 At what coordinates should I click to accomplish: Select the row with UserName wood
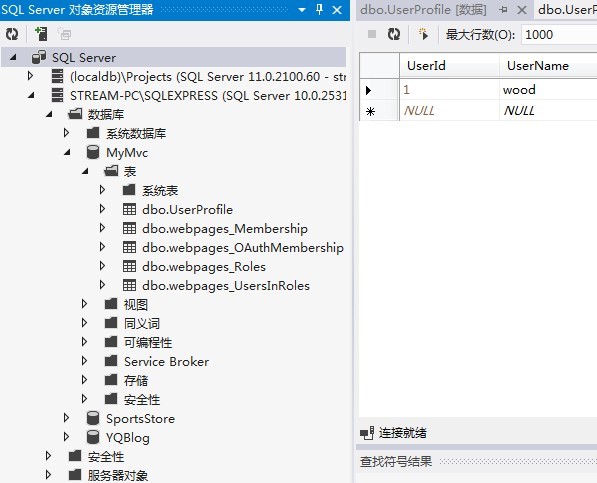click(479, 90)
